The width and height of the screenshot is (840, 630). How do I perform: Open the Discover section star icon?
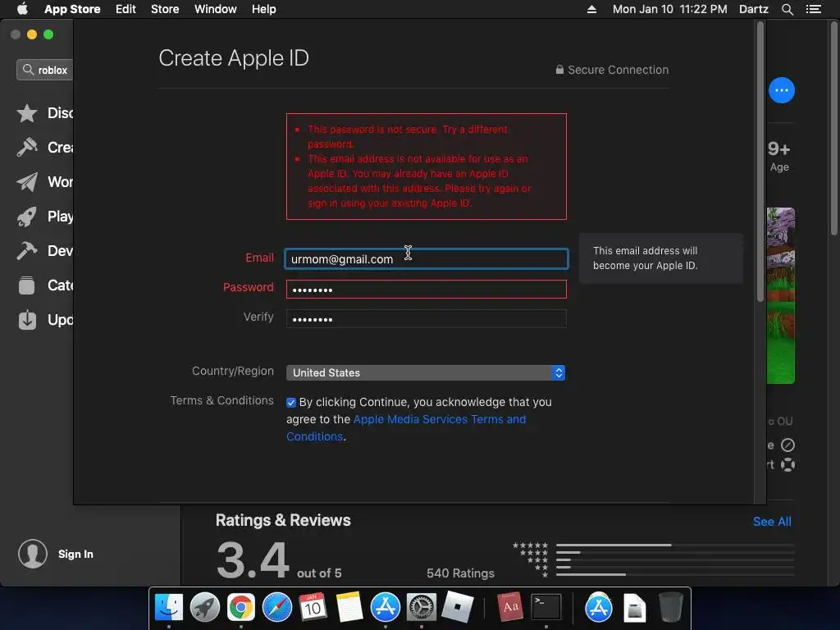[x=27, y=113]
